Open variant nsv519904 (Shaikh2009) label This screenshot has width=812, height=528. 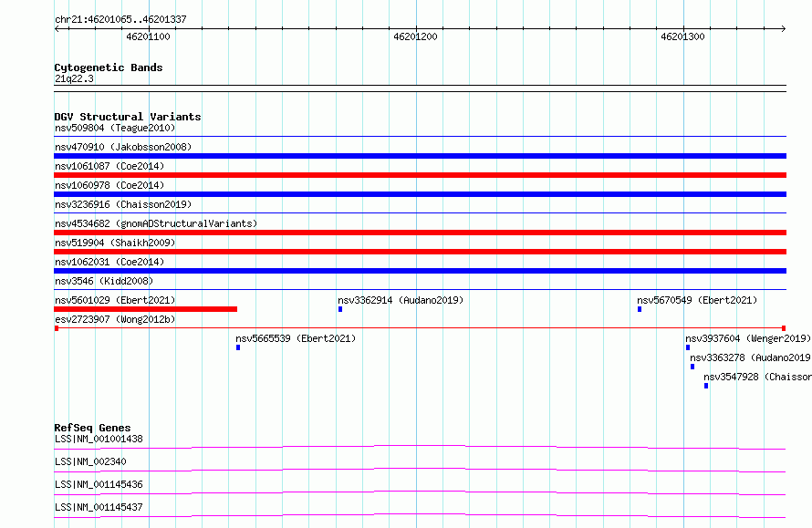coord(115,243)
